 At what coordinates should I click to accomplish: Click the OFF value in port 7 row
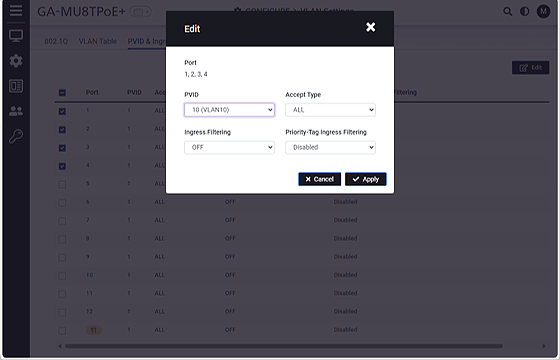pos(230,220)
